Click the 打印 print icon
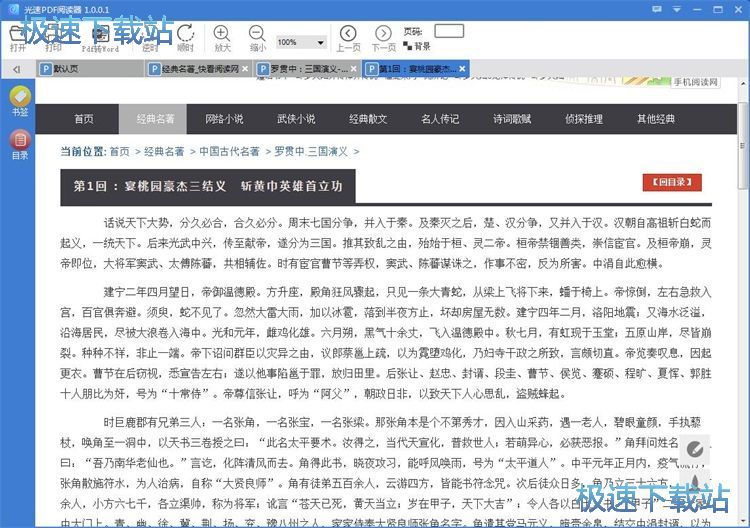This screenshot has width=750, height=528. click(x=53, y=37)
